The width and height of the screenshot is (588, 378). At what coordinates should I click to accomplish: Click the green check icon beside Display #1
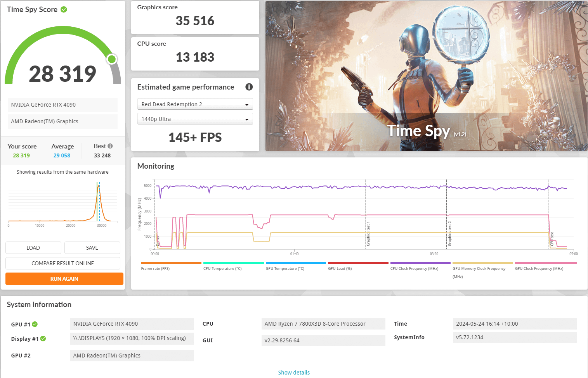pos(43,338)
